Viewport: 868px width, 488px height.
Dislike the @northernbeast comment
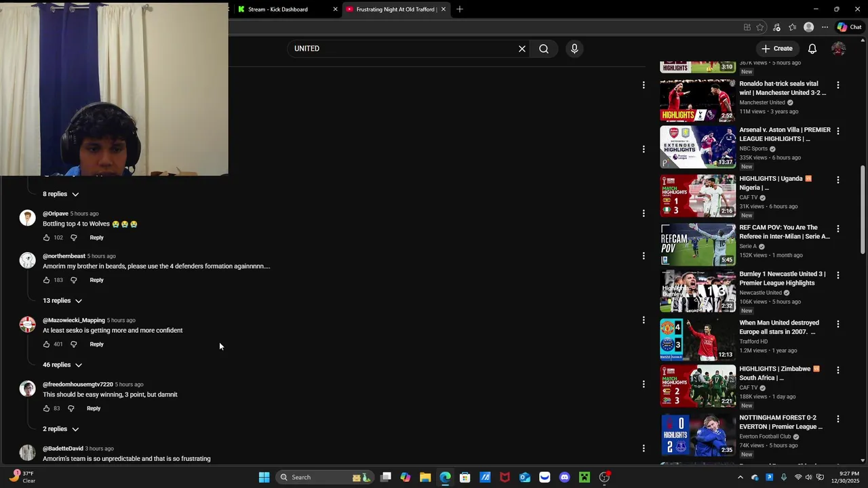[74, 280]
